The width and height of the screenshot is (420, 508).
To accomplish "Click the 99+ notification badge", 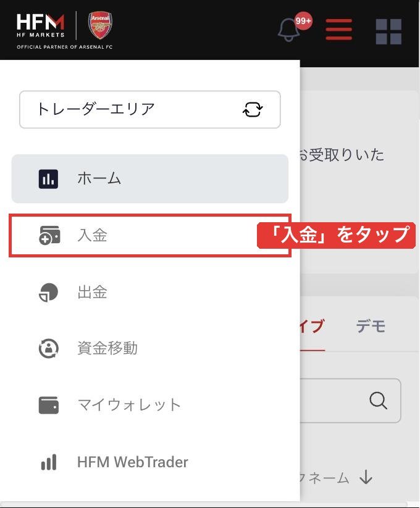I will coord(303,21).
